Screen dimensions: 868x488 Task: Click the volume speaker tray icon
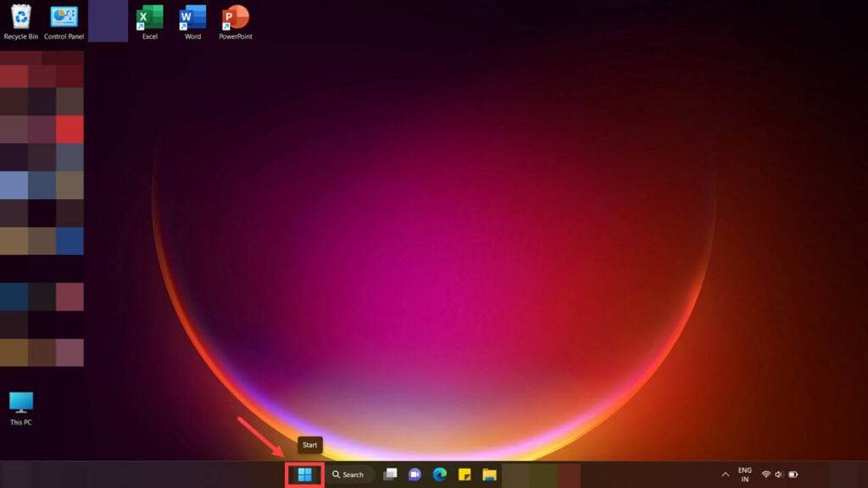click(779, 474)
